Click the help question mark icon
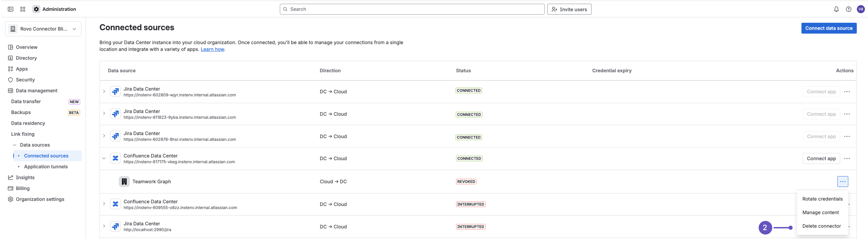The image size is (868, 244). (848, 9)
